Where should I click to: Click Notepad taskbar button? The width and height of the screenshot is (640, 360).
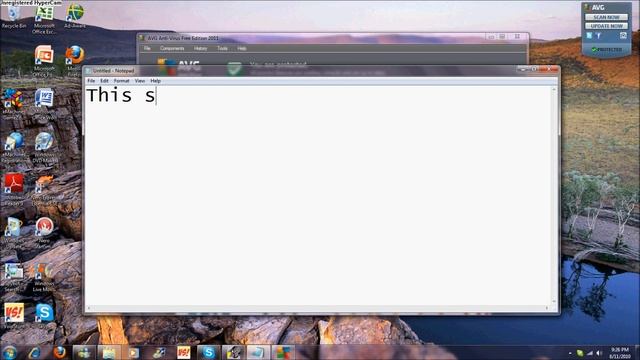[258, 352]
